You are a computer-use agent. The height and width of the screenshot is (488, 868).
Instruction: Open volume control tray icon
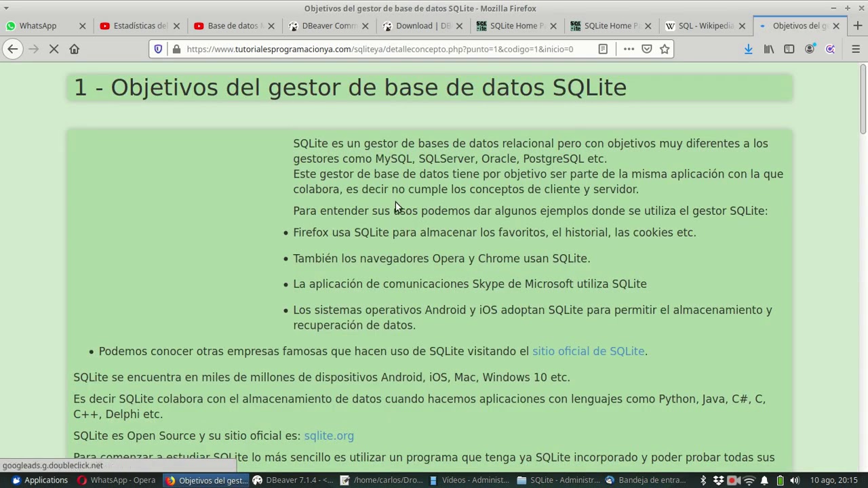coord(795,481)
